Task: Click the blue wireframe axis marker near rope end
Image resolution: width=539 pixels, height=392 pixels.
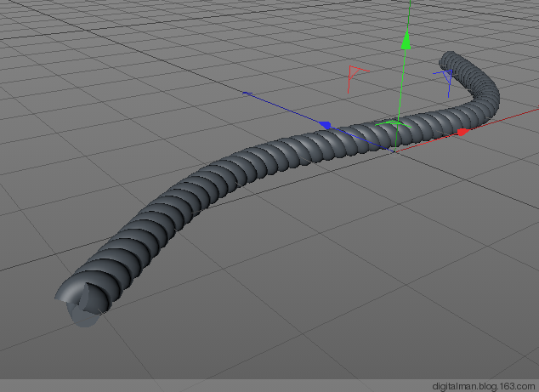Action: pos(445,82)
